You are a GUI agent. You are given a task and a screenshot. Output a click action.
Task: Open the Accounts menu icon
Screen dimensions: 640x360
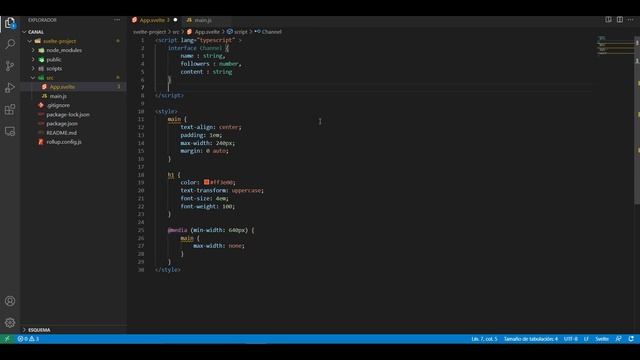pyautogui.click(x=10, y=301)
